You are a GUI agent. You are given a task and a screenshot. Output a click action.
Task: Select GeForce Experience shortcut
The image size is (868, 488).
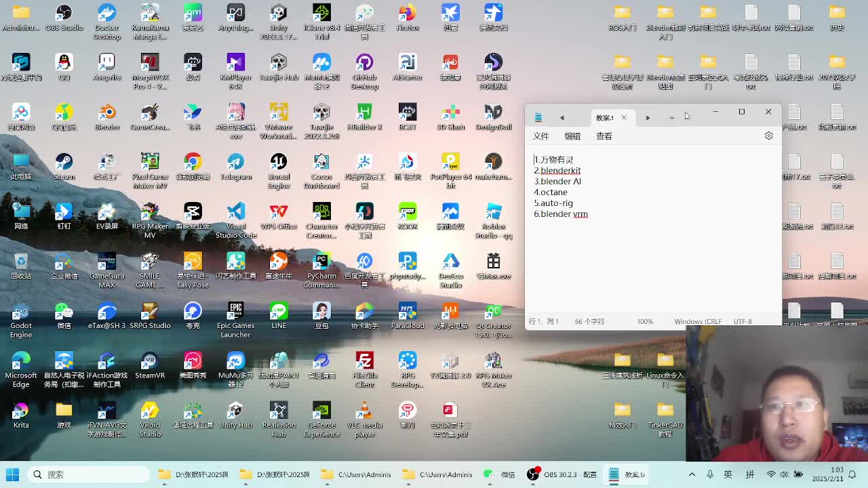[321, 419]
